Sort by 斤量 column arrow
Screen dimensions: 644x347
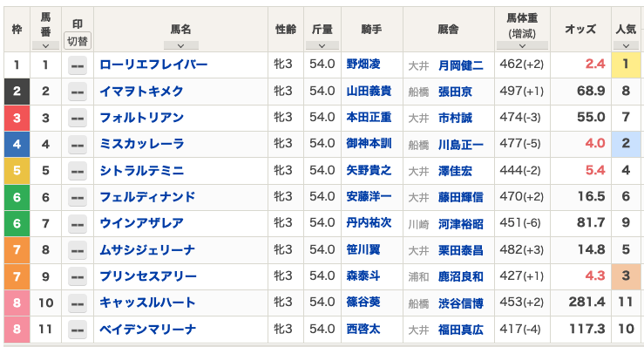coord(322,45)
